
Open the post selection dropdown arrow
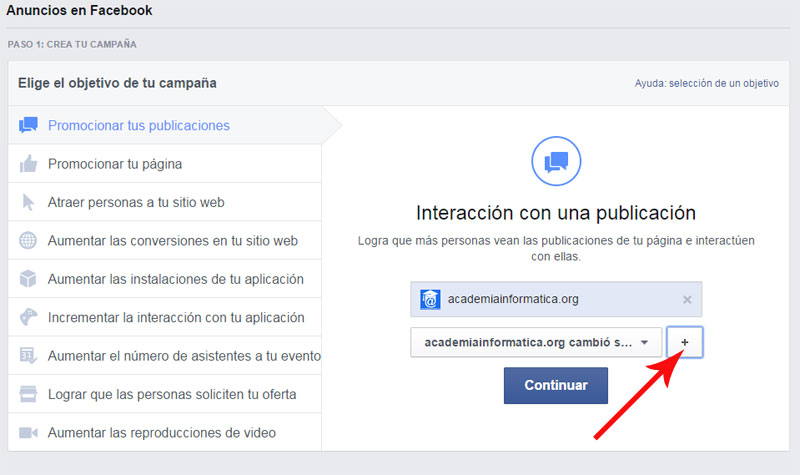click(644, 342)
